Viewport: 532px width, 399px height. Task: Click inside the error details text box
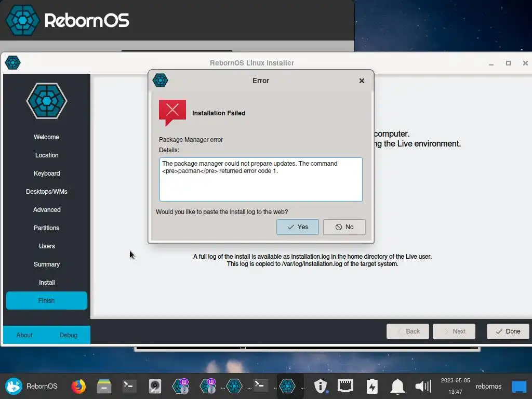pyautogui.click(x=261, y=179)
